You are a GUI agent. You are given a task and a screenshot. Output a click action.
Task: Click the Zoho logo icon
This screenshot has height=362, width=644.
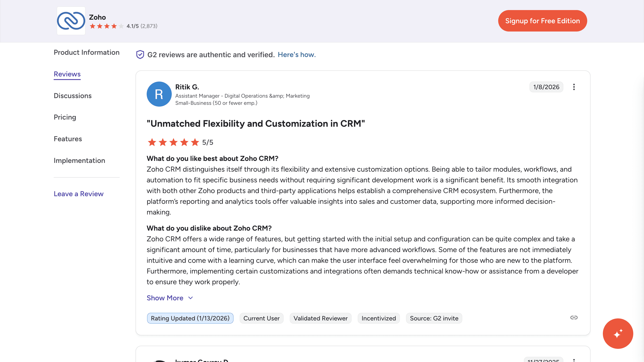71,21
